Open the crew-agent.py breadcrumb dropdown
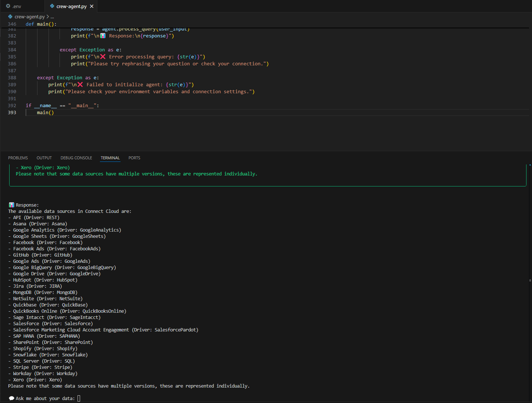The height and width of the screenshot is (403, 532). pos(29,17)
